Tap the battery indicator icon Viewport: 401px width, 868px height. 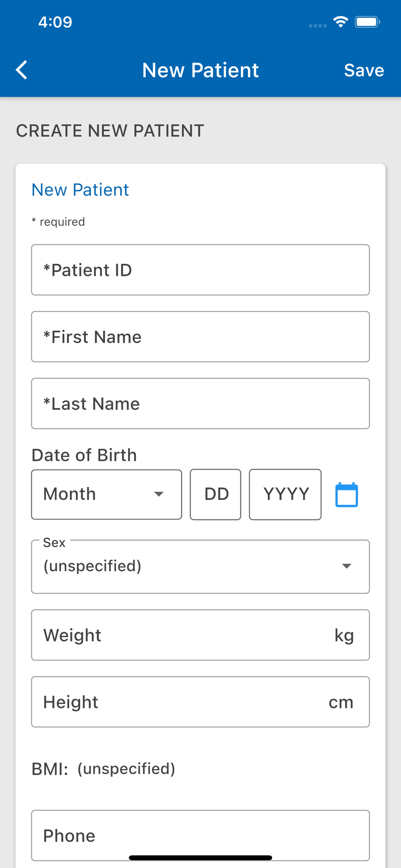pyautogui.click(x=367, y=22)
